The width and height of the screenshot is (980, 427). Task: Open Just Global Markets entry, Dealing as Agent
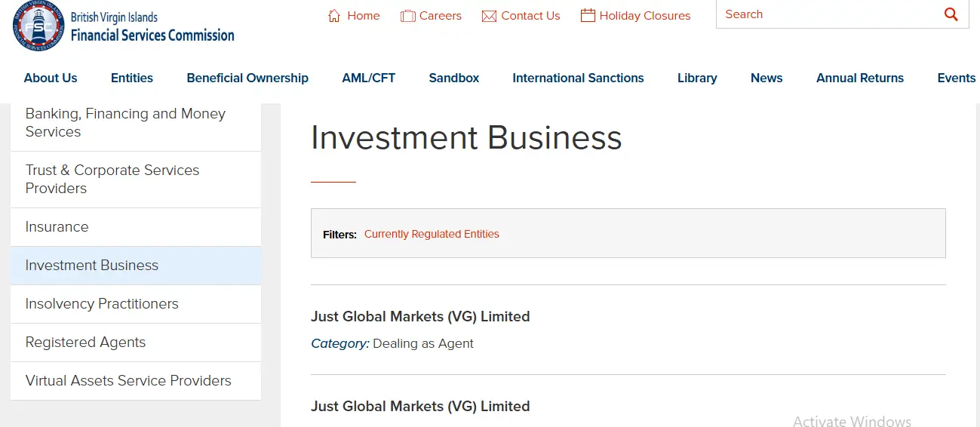click(x=420, y=317)
